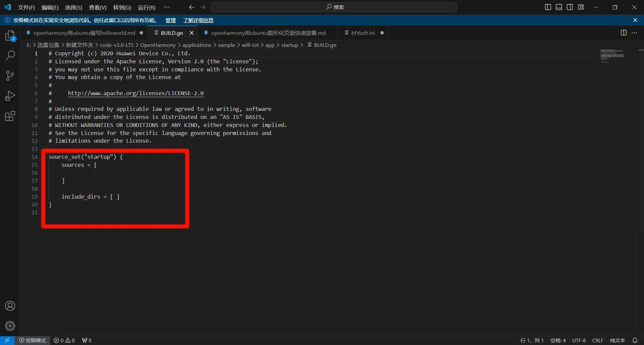The width and height of the screenshot is (644, 345).
Task: Click the 搜索 command center search box
Action: [334, 7]
